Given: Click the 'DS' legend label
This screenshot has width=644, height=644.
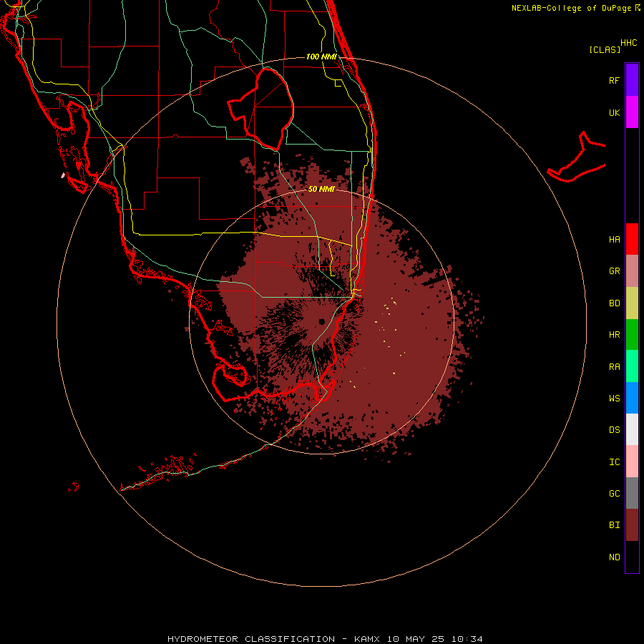Looking at the screenshot, I should (x=614, y=430).
